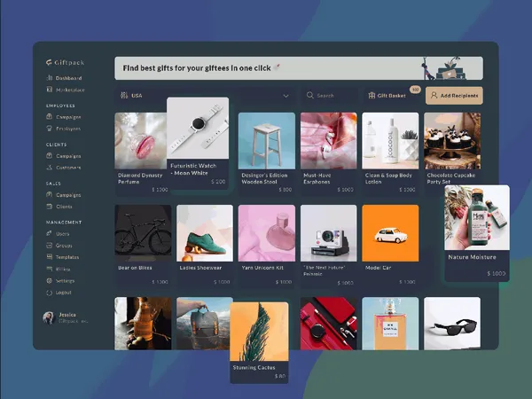
Task: Select the Must-Have Earphones thumbnail
Action: 328,141
